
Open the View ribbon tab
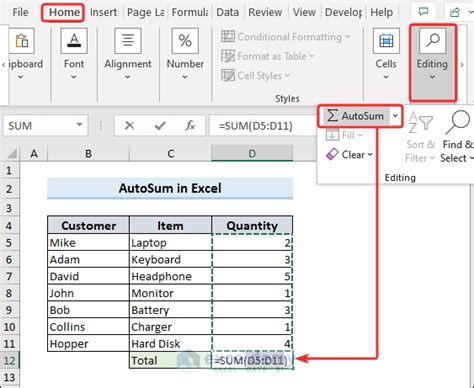click(304, 12)
